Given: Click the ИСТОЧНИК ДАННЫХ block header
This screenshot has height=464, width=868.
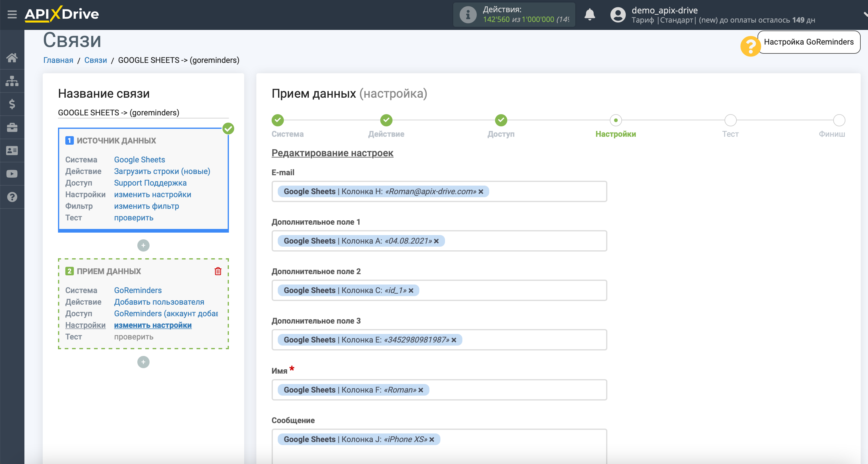Looking at the screenshot, I should 116,140.
